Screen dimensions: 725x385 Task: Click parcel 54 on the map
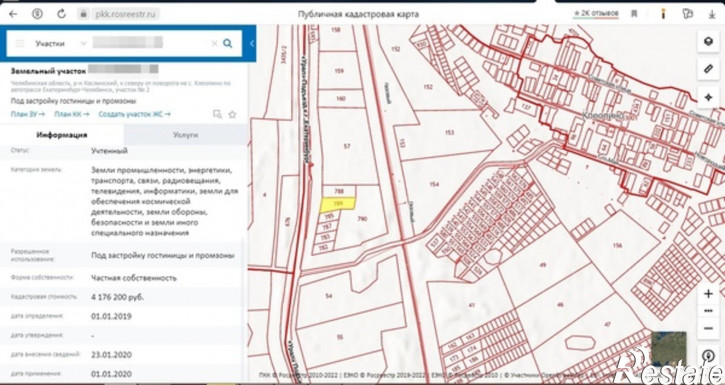click(329, 296)
